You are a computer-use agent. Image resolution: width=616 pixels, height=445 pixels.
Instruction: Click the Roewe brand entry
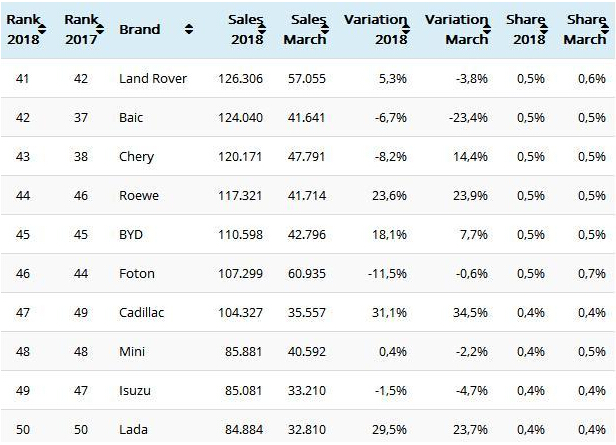(x=138, y=196)
